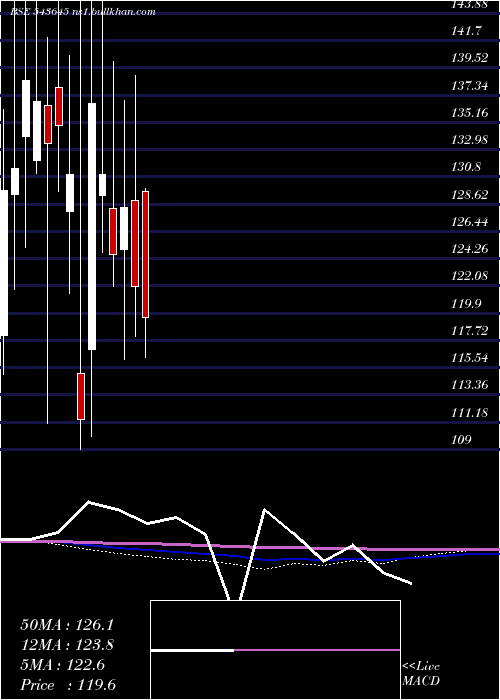The height and width of the screenshot is (700, 500).
Task: Click the 124.26 price axis label
Action: coord(470,249)
